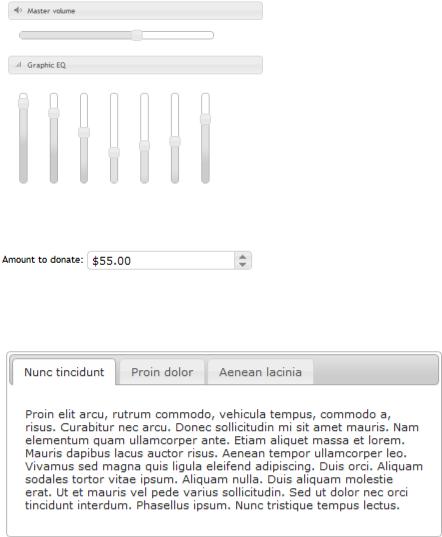Click the seventh EQ slider handle
Screen dimensions: 442x537
pos(205,119)
